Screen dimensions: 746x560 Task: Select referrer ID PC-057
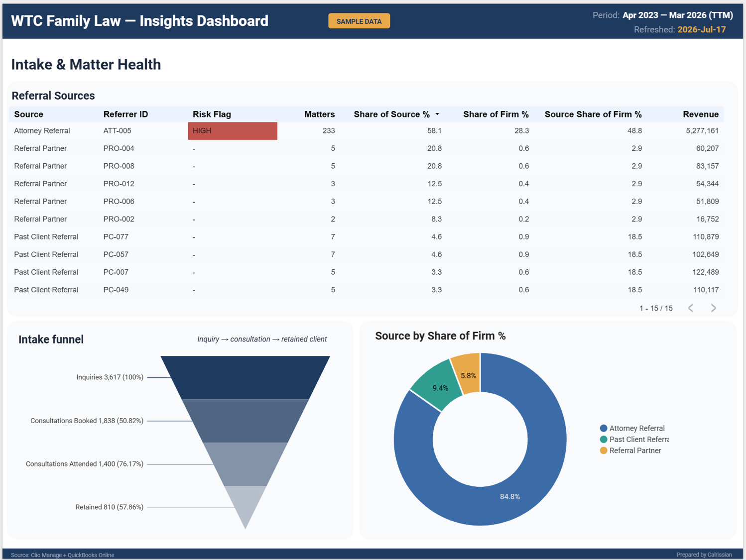pyautogui.click(x=116, y=254)
